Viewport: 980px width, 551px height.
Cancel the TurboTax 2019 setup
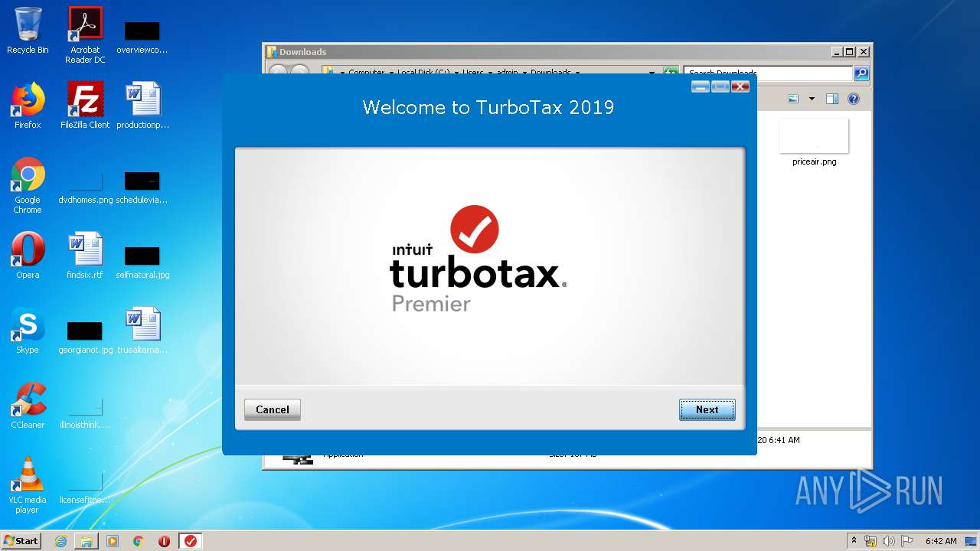pyautogui.click(x=272, y=409)
